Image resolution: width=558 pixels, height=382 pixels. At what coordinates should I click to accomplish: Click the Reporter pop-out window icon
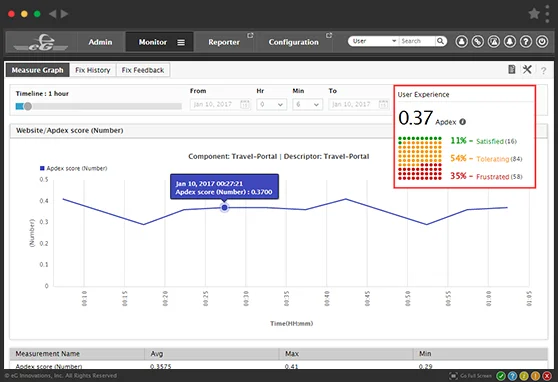(250, 35)
